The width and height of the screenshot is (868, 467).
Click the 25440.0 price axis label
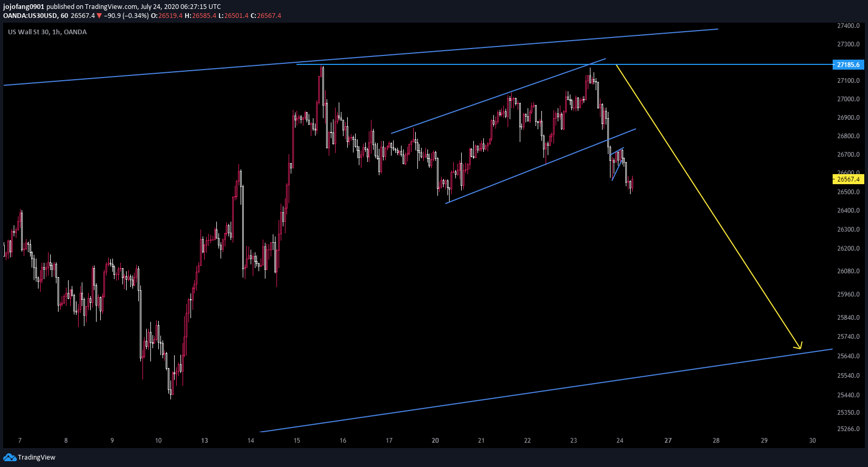point(848,395)
